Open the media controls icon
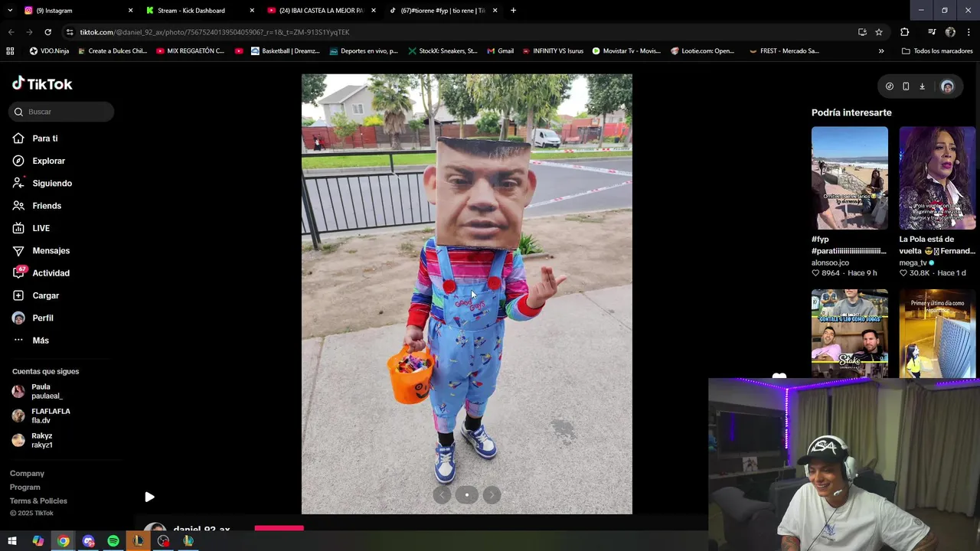 pos(932,32)
